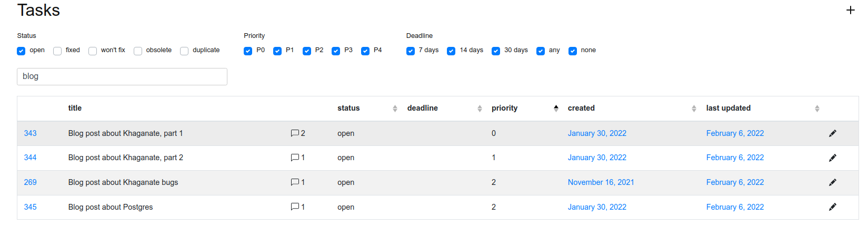Open task link 269
Screen dimensions: 868x245
coord(30,182)
